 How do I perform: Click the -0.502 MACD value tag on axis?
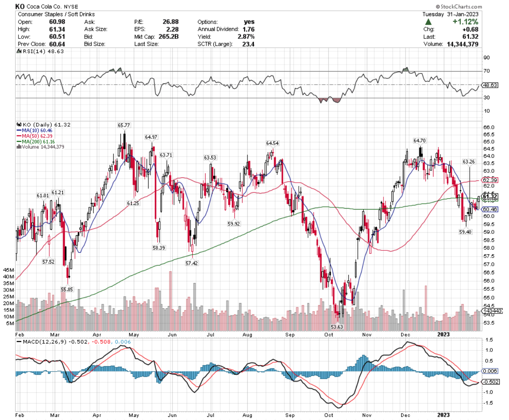491,382
